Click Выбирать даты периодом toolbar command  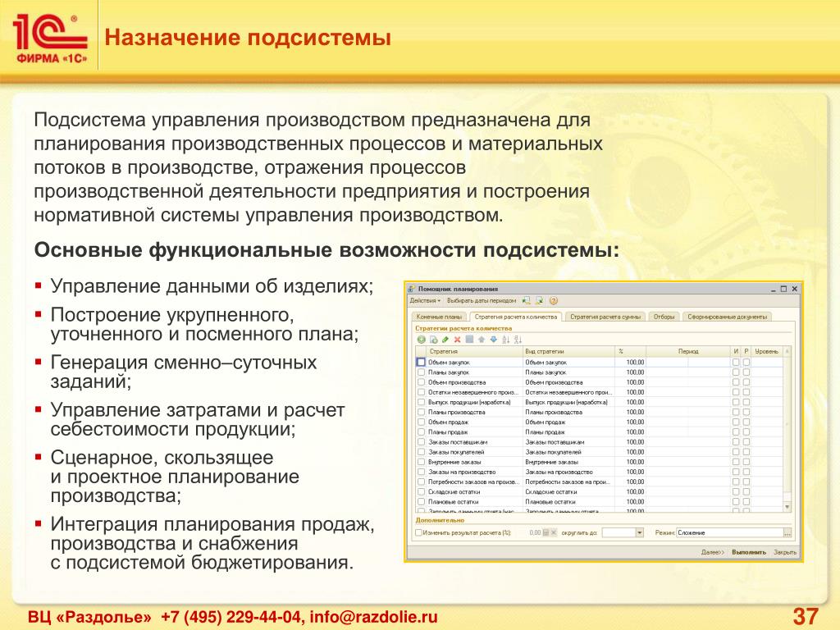(x=481, y=301)
